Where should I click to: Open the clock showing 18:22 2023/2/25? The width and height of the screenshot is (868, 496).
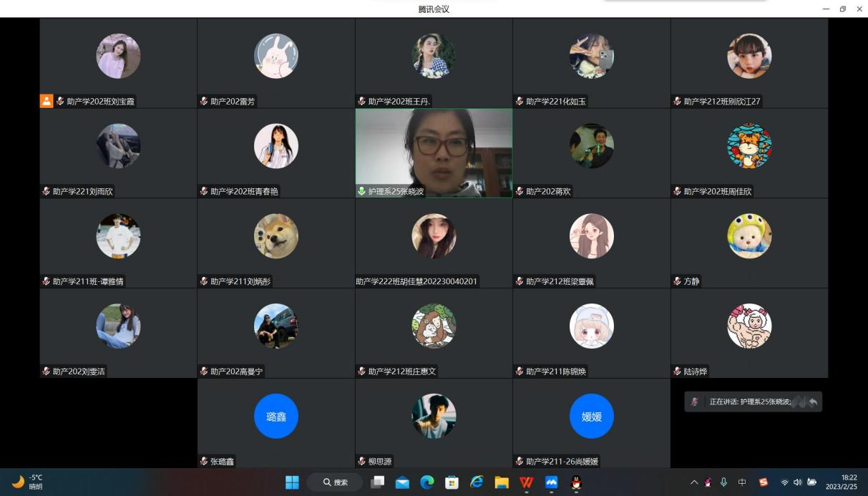tap(841, 482)
